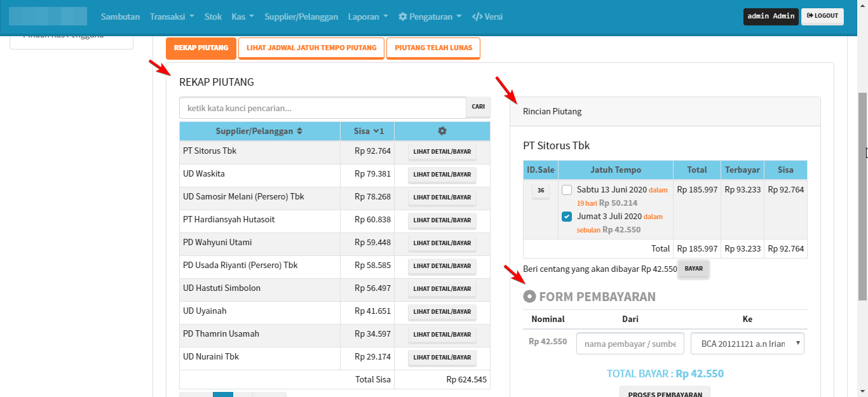Viewport: 868px width, 397px height.
Task: Switch to Lihat Jadwal Jatuh Tempo Piutang tab
Action: (311, 48)
